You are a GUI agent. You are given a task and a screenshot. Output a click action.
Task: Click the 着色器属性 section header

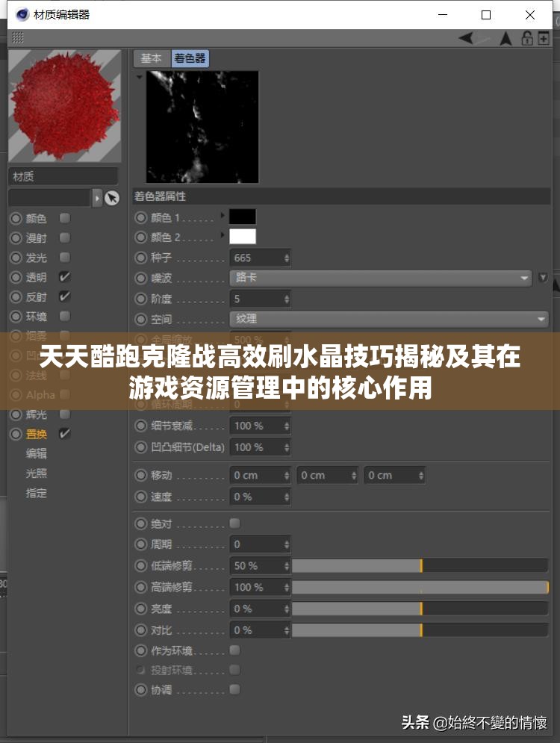point(341,196)
